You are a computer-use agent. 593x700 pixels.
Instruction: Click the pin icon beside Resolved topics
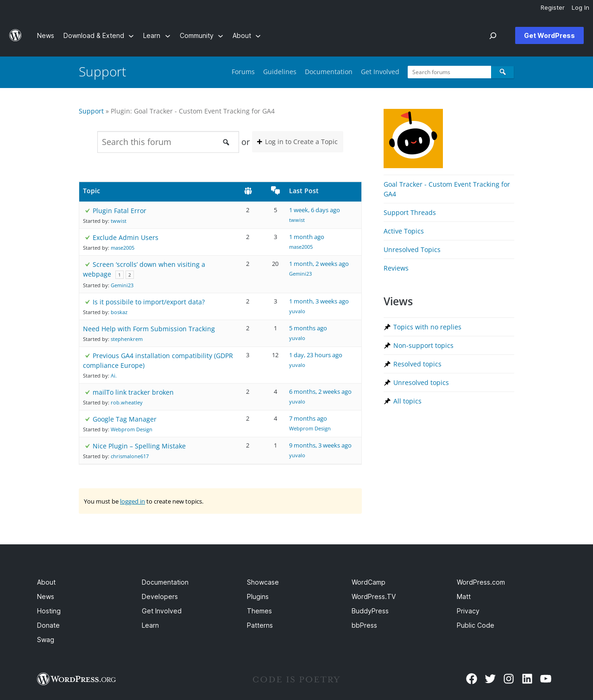click(x=387, y=364)
